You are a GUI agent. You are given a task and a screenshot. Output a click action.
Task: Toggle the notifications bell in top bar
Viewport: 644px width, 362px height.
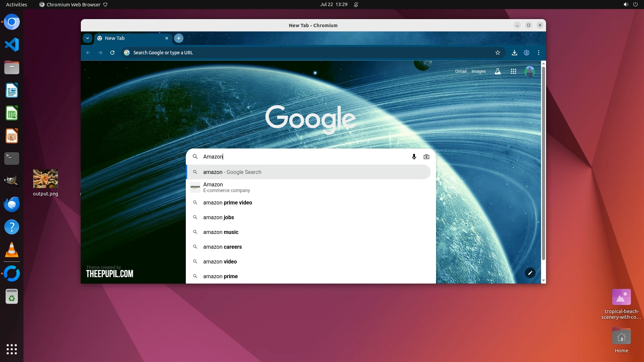tap(356, 5)
